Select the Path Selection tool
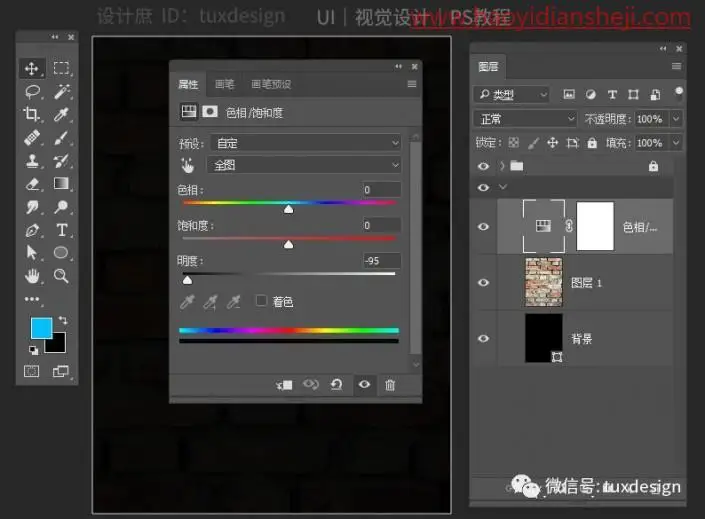This screenshot has height=519, width=705. pyautogui.click(x=31, y=253)
